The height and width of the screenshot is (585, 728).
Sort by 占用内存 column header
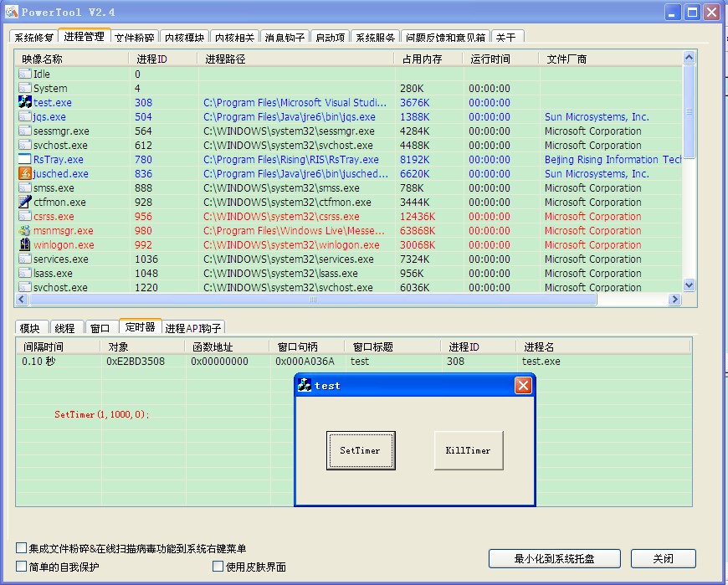tap(428, 59)
